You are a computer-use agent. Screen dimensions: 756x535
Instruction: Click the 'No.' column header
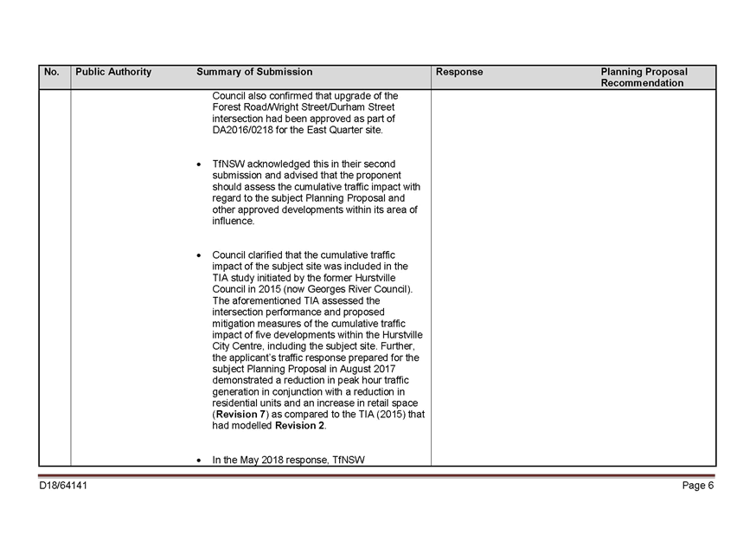[x=51, y=72]
